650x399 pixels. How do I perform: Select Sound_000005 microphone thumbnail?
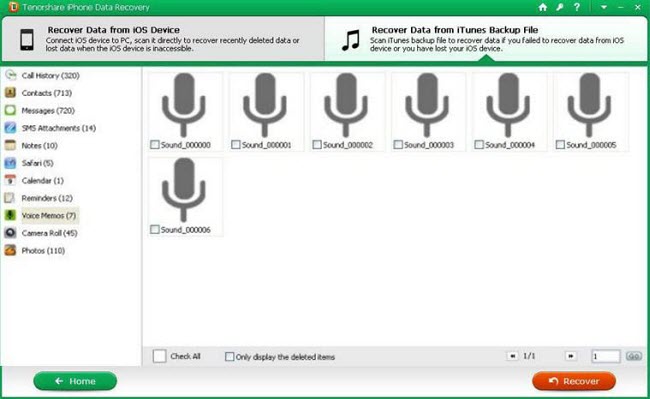click(589, 105)
